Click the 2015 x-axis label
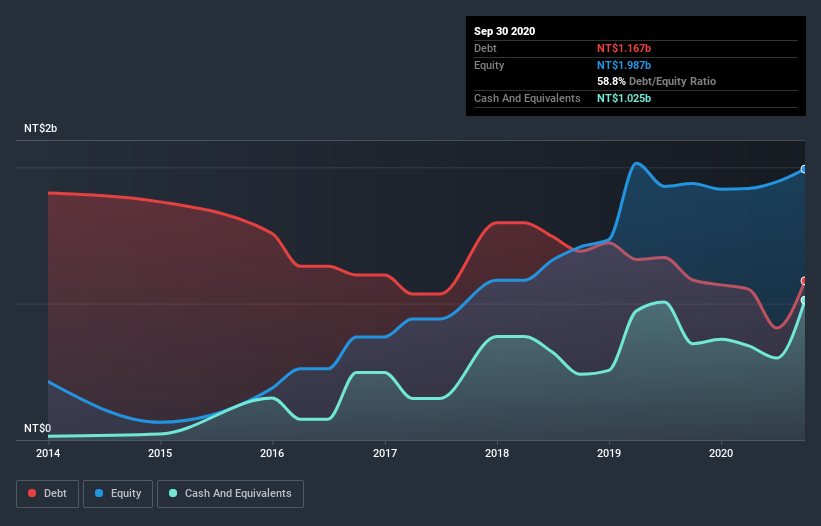The width and height of the screenshot is (821, 526). (x=160, y=453)
